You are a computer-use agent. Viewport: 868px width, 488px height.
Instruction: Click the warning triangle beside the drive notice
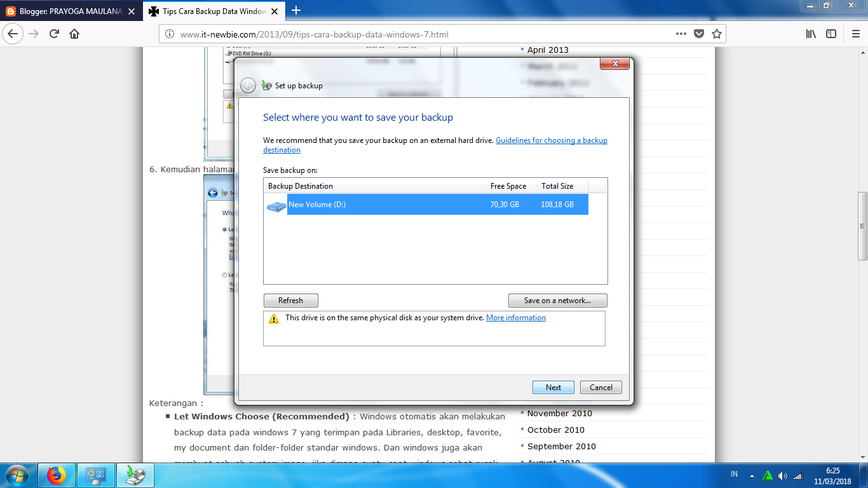[275, 318]
